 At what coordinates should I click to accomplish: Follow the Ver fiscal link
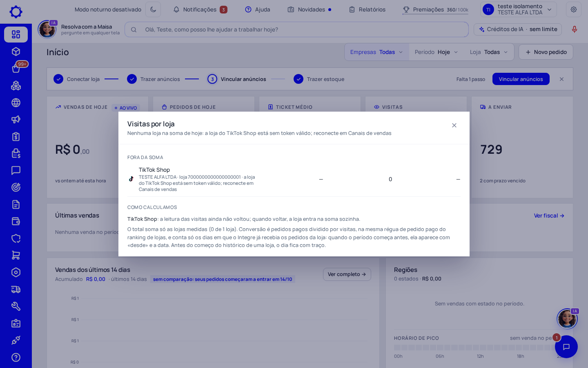coord(549,215)
